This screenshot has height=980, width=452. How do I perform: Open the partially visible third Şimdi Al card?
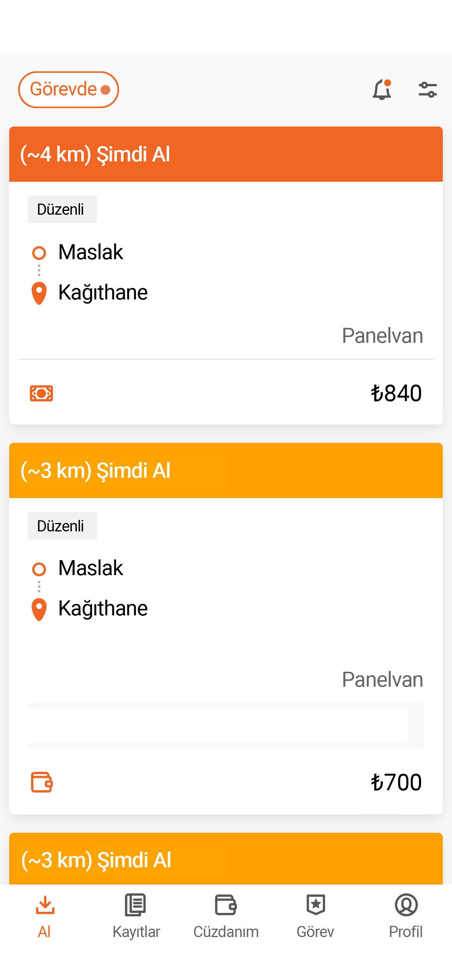[226, 859]
